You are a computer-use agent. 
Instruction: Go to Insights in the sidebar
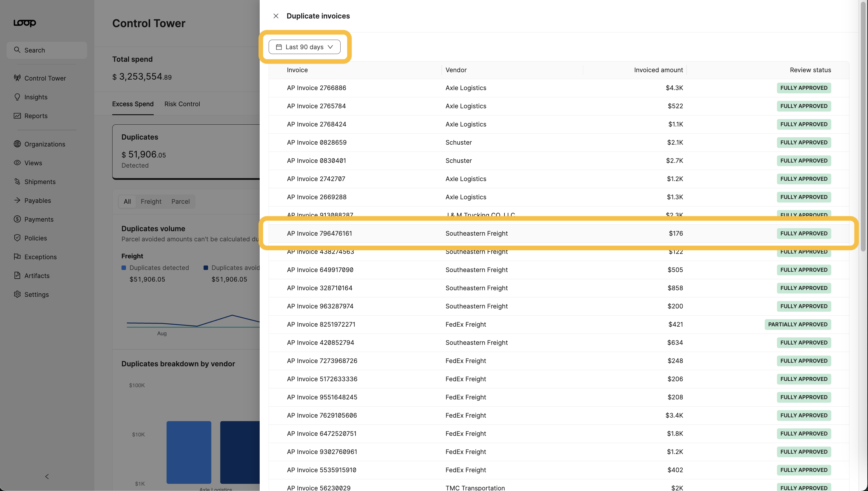[36, 97]
